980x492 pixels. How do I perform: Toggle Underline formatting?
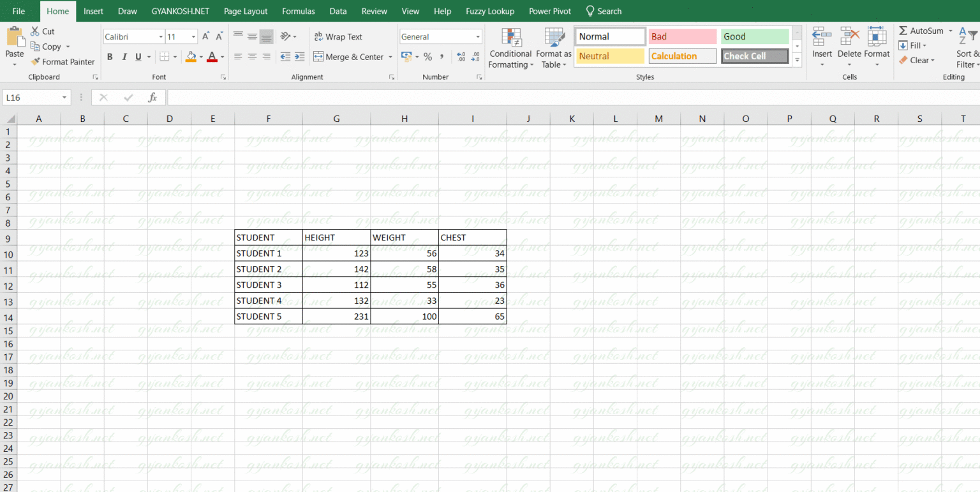[x=138, y=57]
